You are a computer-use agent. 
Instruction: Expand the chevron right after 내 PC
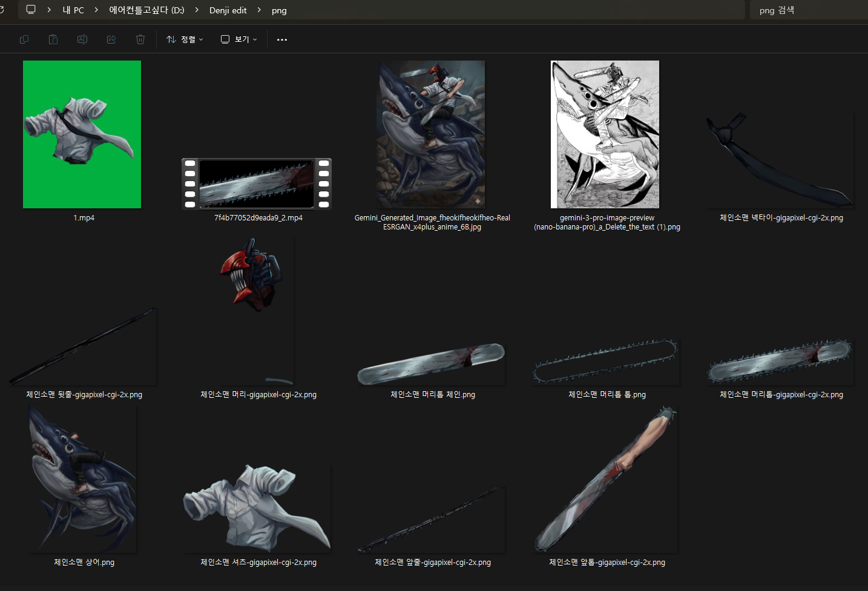click(x=96, y=10)
